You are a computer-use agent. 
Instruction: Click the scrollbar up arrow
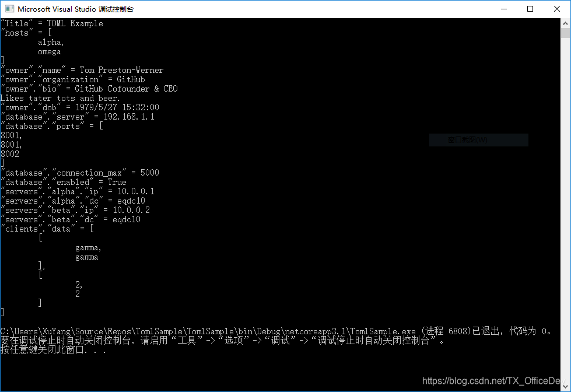565,23
